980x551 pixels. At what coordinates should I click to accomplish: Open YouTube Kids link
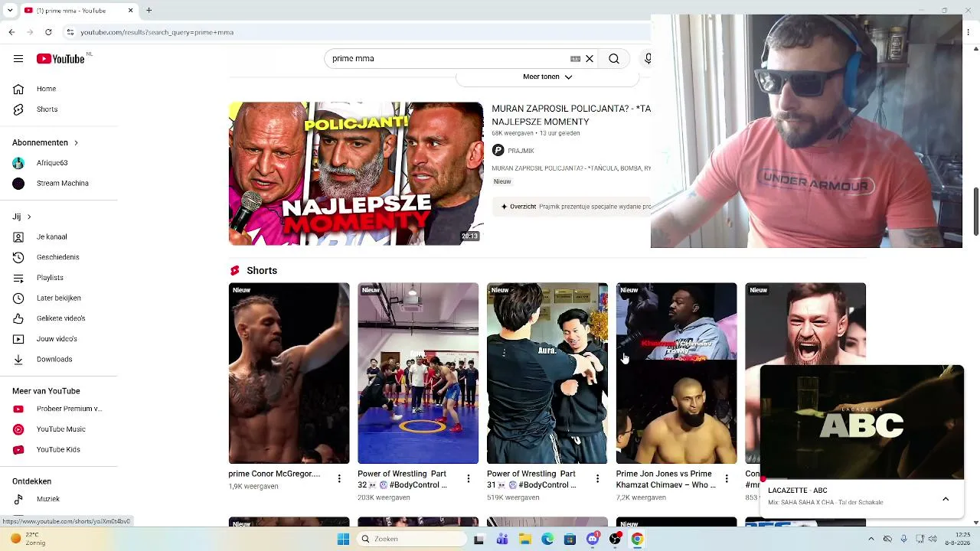(x=59, y=450)
